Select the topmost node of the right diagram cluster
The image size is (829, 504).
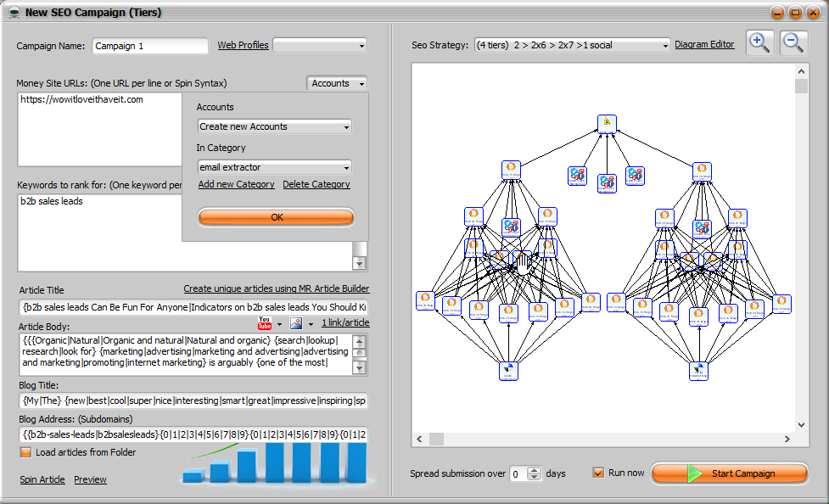click(x=702, y=171)
